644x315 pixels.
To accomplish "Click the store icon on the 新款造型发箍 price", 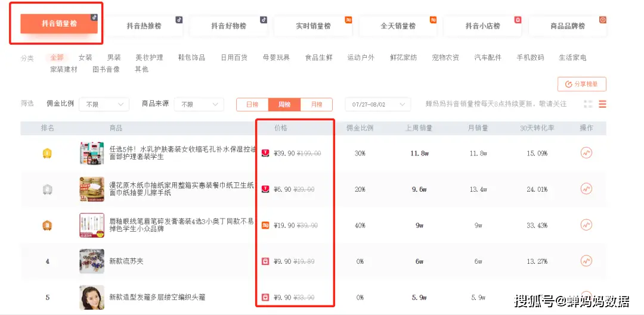I will pyautogui.click(x=265, y=297).
